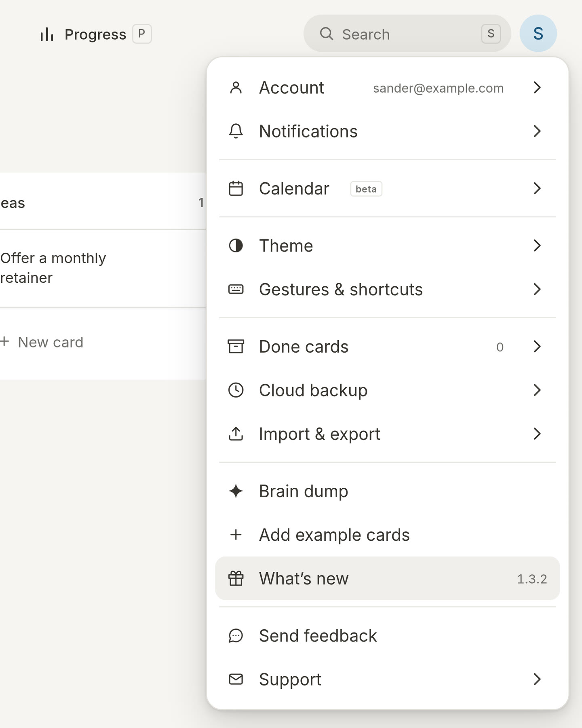Expand the Calendar chevron arrow
Screen dimensions: 582x728
click(x=537, y=188)
